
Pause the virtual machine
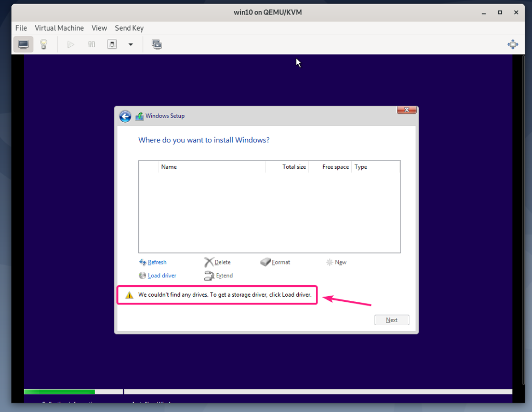pos(91,45)
